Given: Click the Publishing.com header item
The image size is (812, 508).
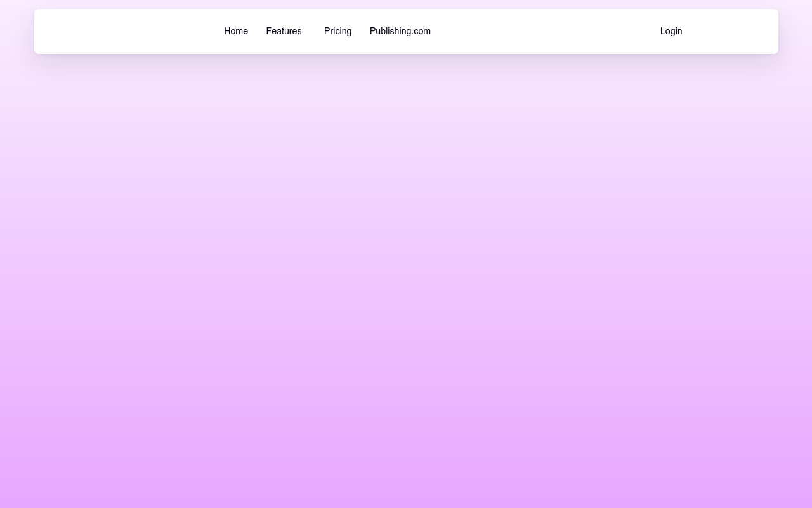Looking at the screenshot, I should pos(400,31).
